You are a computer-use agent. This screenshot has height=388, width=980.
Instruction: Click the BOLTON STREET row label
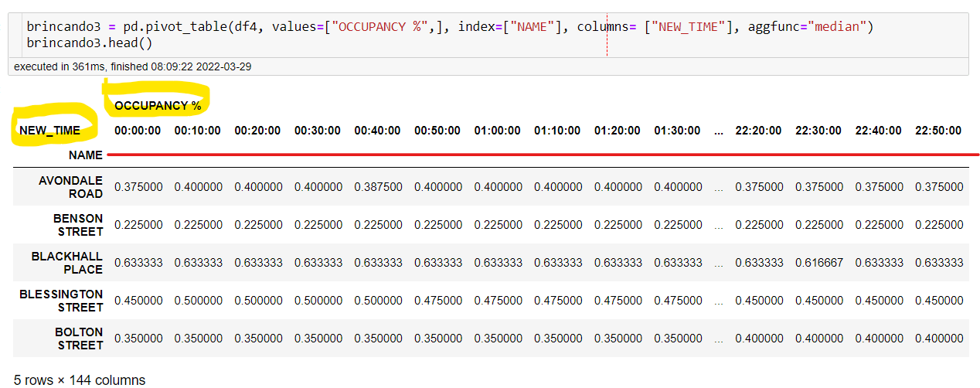79,339
